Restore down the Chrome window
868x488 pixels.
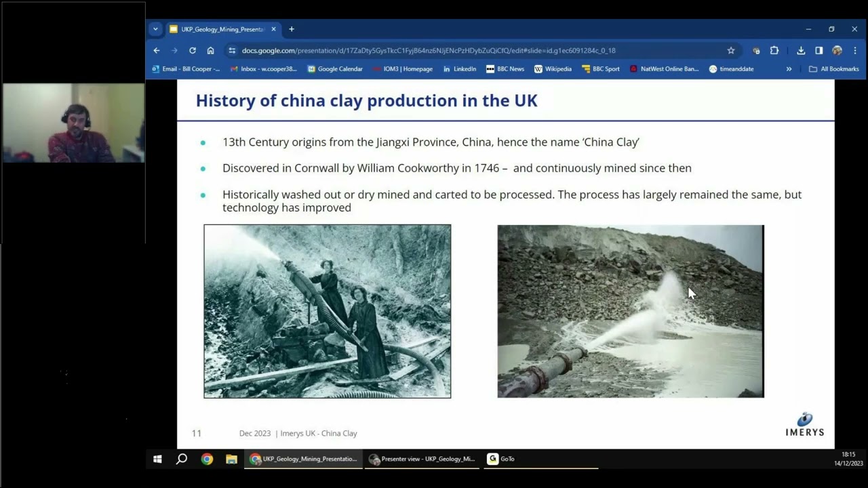831,29
